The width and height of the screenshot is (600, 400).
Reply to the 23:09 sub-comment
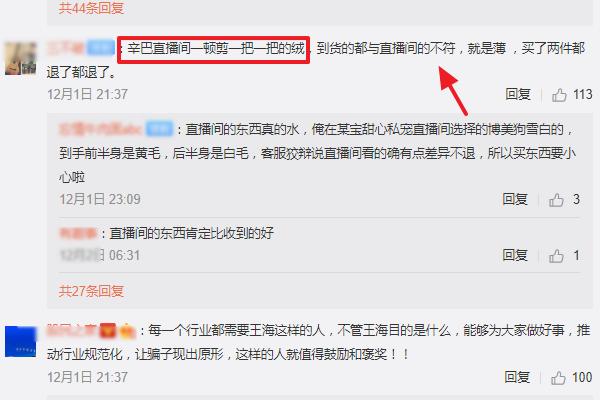pyautogui.click(x=515, y=199)
